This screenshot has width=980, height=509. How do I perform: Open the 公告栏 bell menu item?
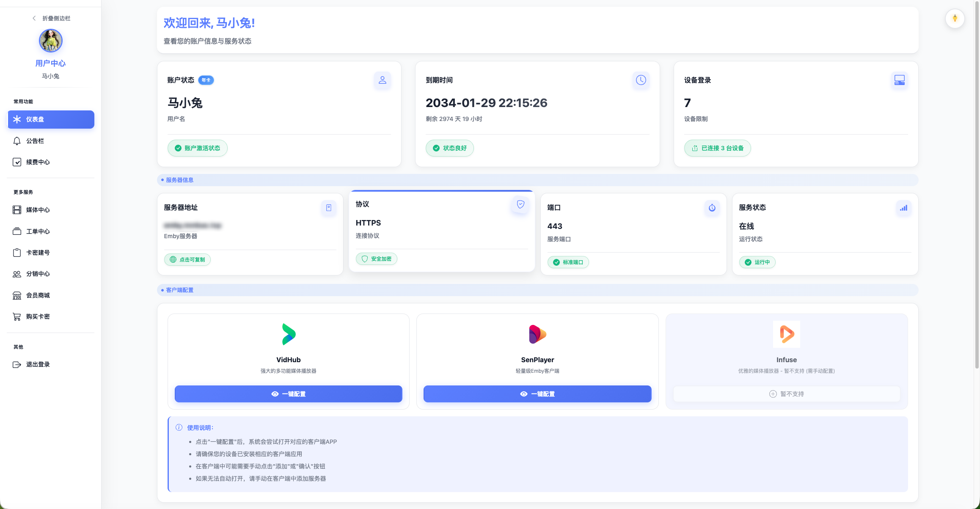(35, 141)
